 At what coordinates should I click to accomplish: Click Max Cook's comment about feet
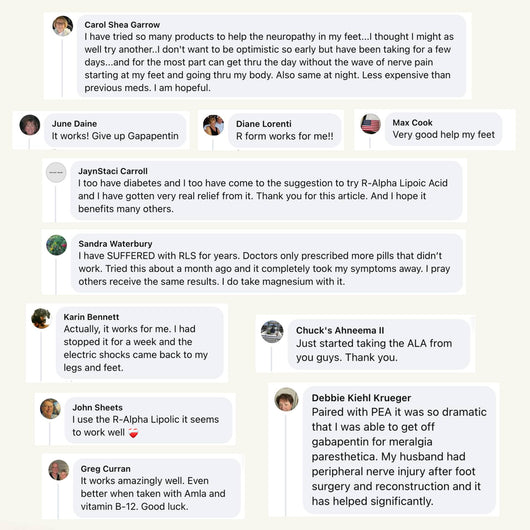(x=443, y=135)
